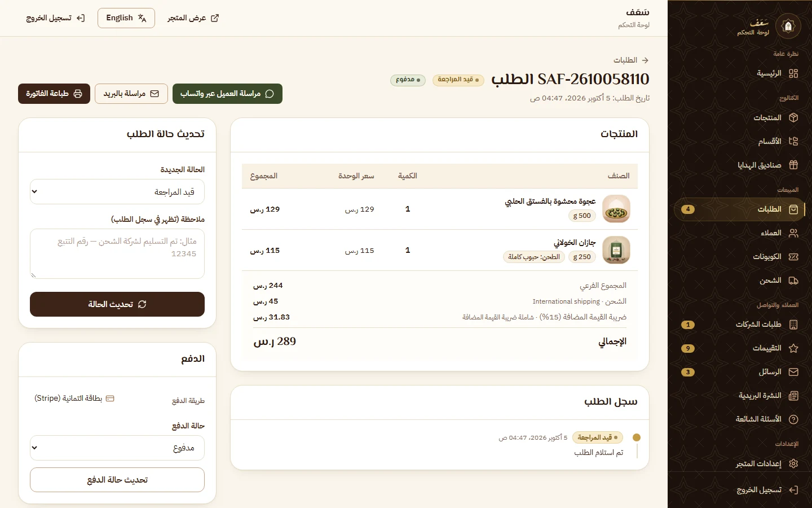The height and width of the screenshot is (508, 812).
Task: Click the التقييمات star icon in sidebar
Action: (793, 348)
